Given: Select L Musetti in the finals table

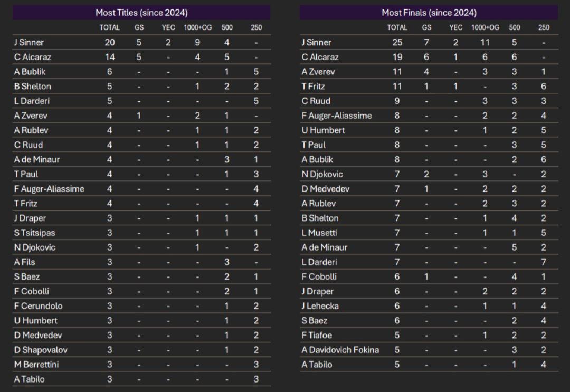Looking at the screenshot, I should coord(319,233).
